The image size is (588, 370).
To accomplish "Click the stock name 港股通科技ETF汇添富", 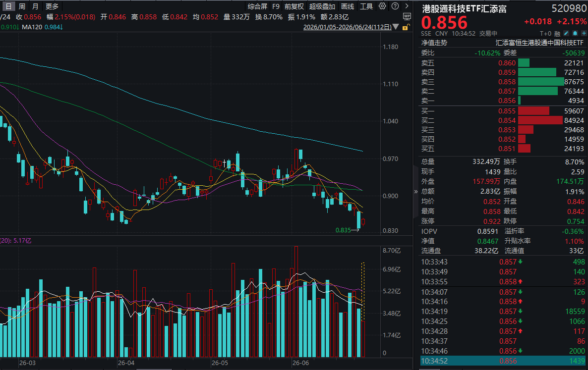I will pyautogui.click(x=464, y=8).
